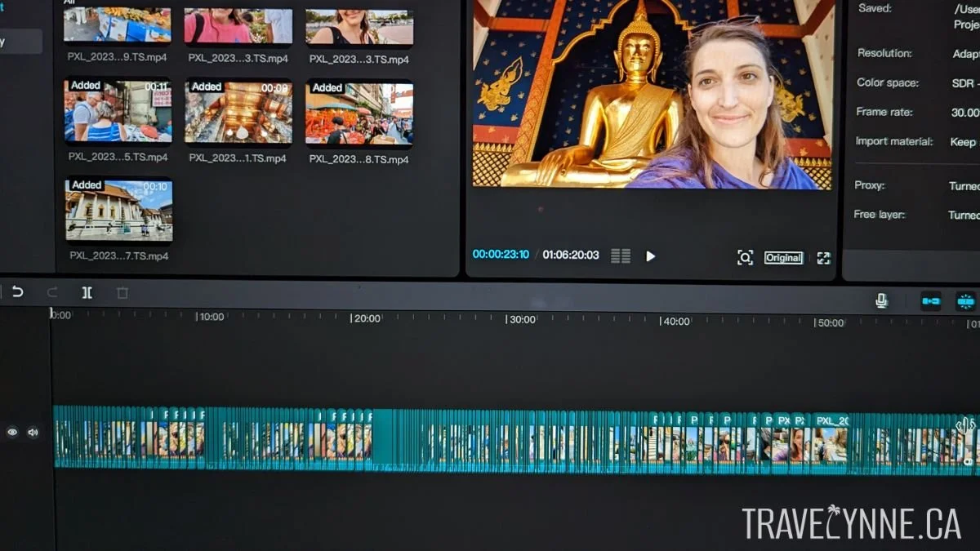Click the 50:00 mark on timeline ruler

[830, 322]
